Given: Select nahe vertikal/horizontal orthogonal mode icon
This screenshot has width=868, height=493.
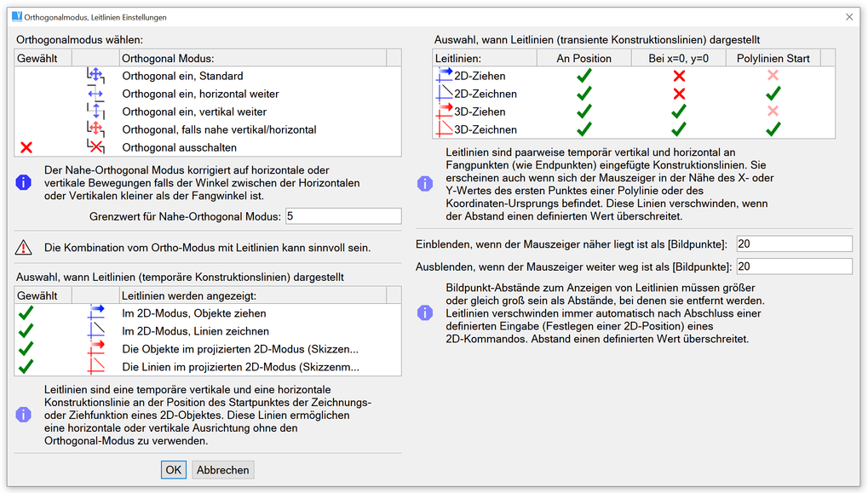Looking at the screenshot, I should [95, 129].
